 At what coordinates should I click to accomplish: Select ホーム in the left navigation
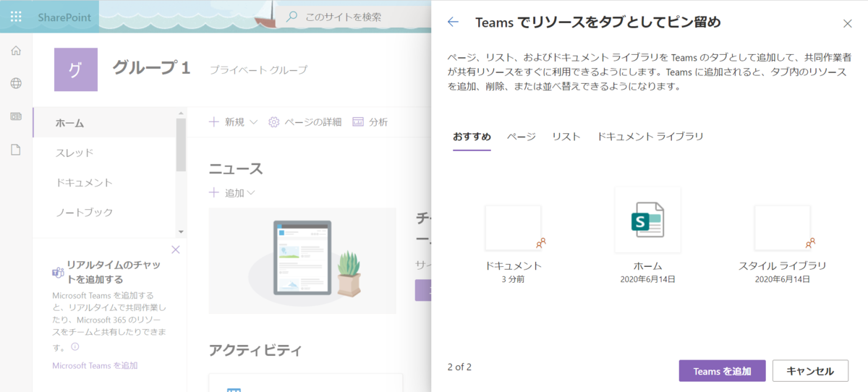point(105,123)
